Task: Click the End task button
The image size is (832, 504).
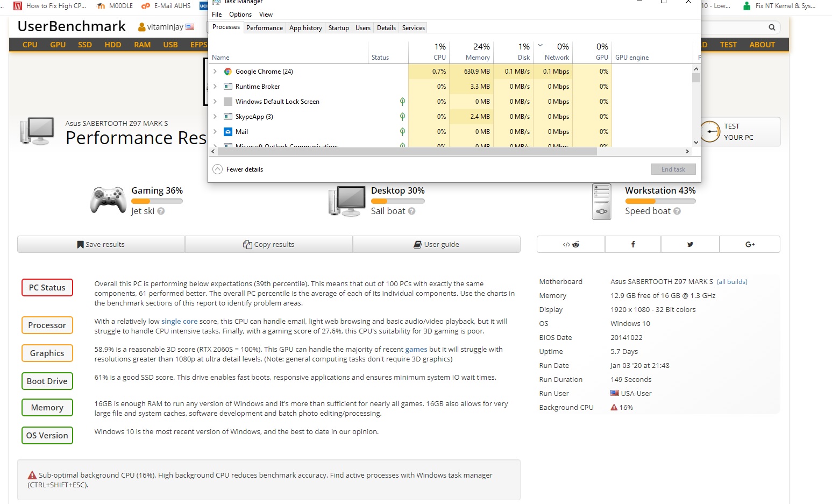Action: click(673, 169)
